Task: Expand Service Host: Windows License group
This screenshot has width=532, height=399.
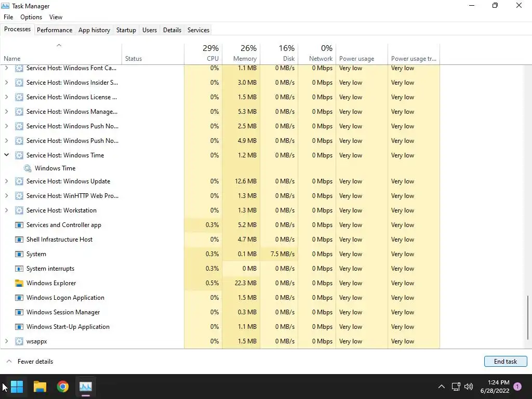Action: tap(6, 97)
